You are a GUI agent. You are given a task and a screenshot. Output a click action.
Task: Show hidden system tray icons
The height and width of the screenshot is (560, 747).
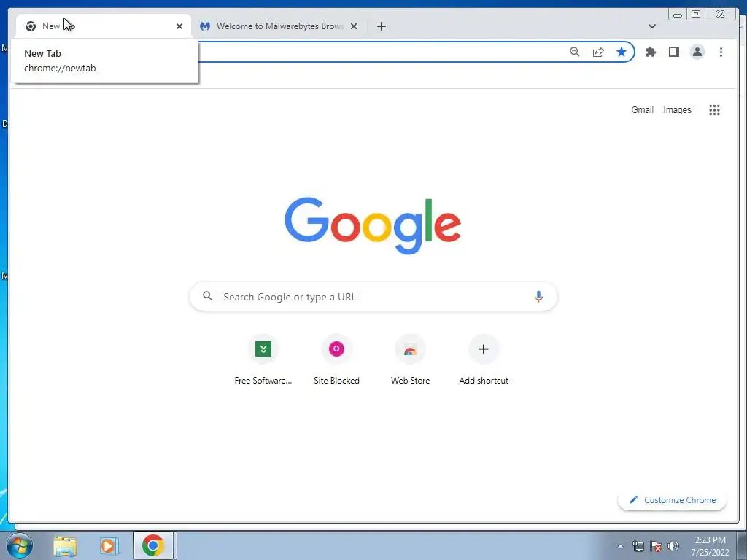[x=620, y=546]
